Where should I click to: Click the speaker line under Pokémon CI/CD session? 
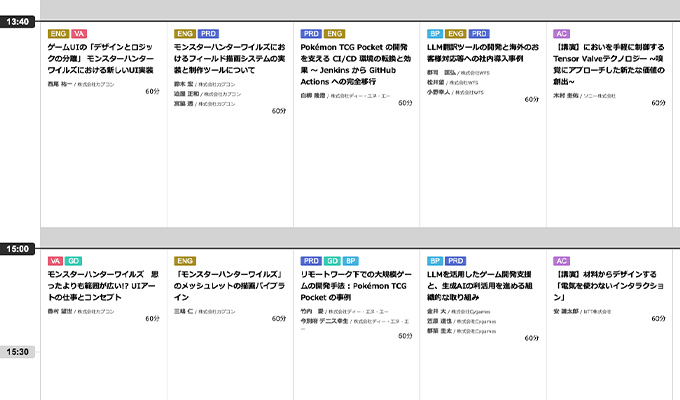346,96
